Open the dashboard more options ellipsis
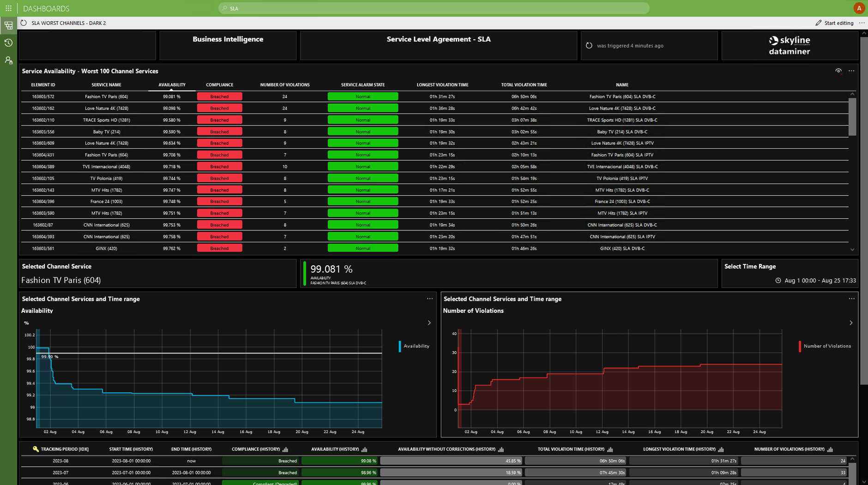 coord(862,23)
